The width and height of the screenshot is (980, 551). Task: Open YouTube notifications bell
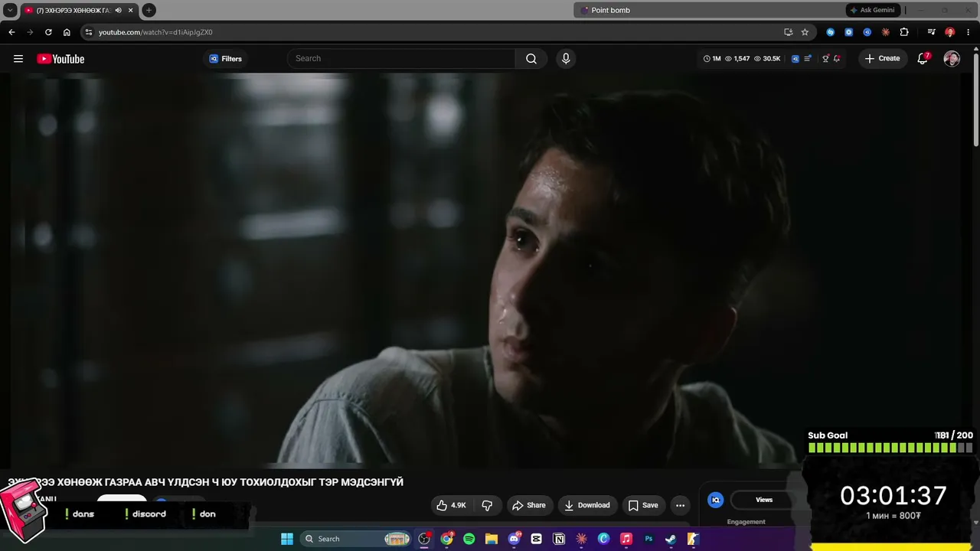923,58
